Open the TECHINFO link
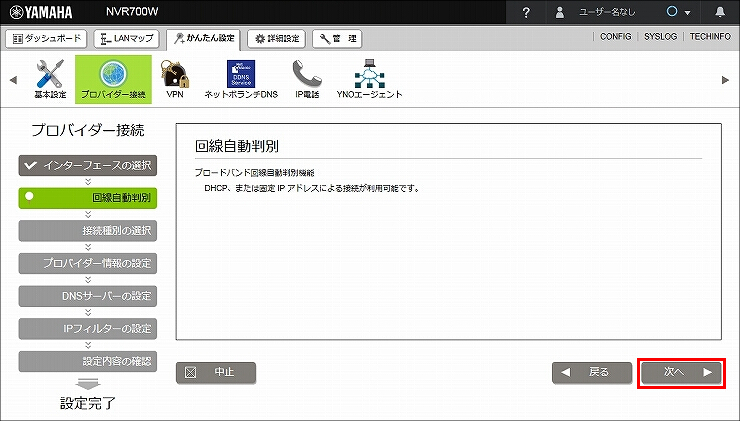The width and height of the screenshot is (740, 421). [x=710, y=36]
